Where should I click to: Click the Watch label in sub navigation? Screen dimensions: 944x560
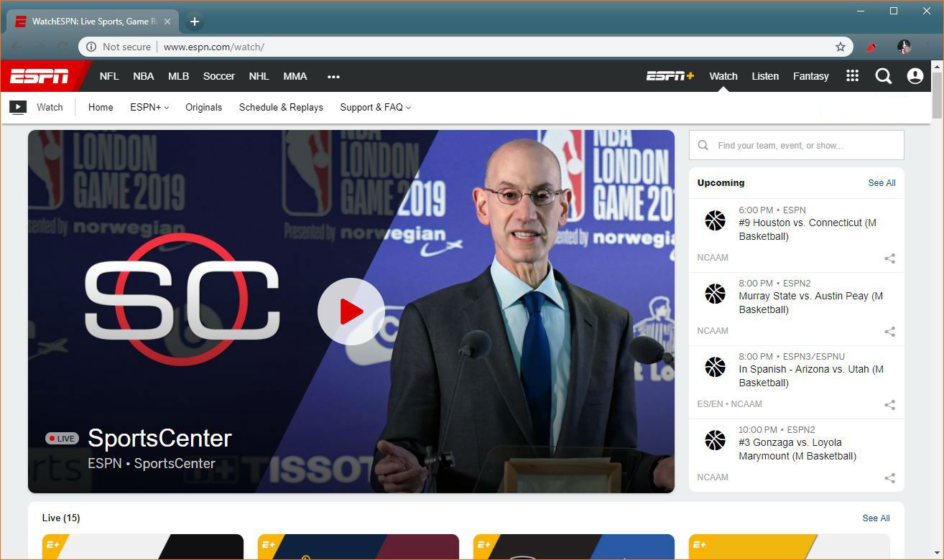pyautogui.click(x=50, y=107)
